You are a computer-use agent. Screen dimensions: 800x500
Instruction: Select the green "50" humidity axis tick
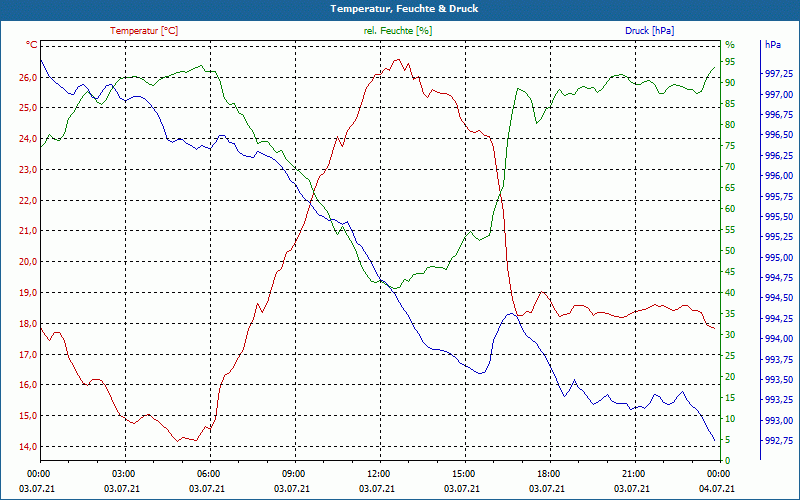730,251
